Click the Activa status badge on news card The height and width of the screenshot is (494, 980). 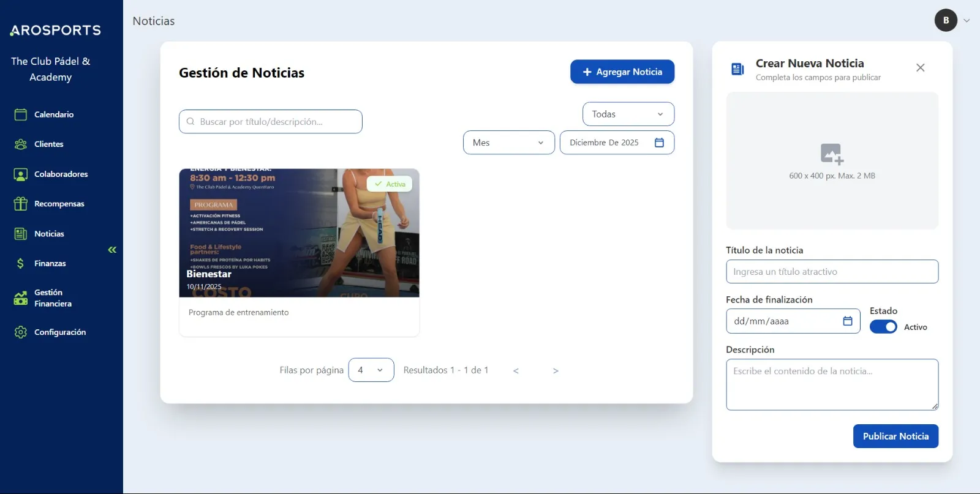pyautogui.click(x=390, y=184)
